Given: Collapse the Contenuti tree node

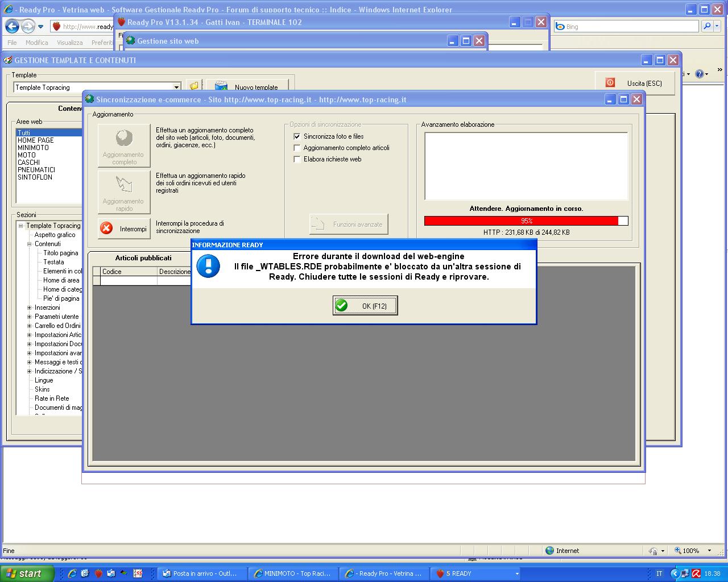Looking at the screenshot, I should point(30,244).
